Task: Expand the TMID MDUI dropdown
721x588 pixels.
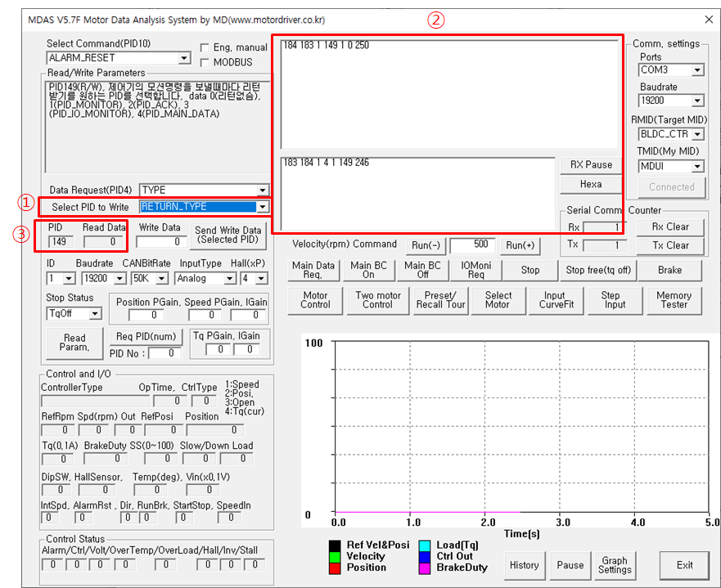Action: click(x=697, y=166)
